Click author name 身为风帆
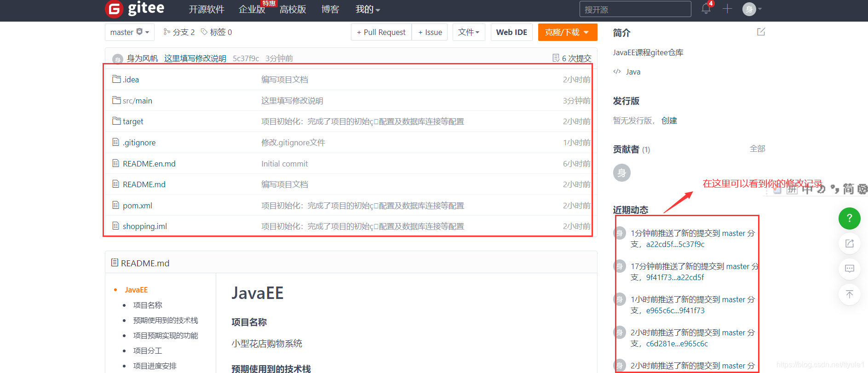This screenshot has width=868, height=373. point(142,58)
